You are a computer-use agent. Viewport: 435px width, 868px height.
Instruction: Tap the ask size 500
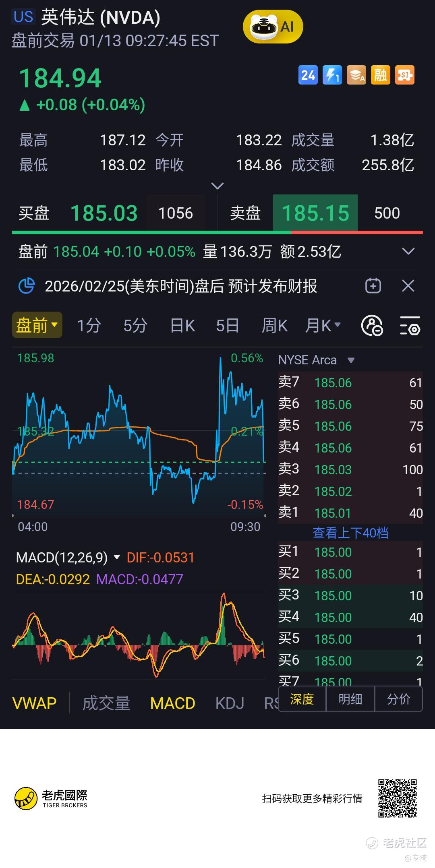coord(387,213)
